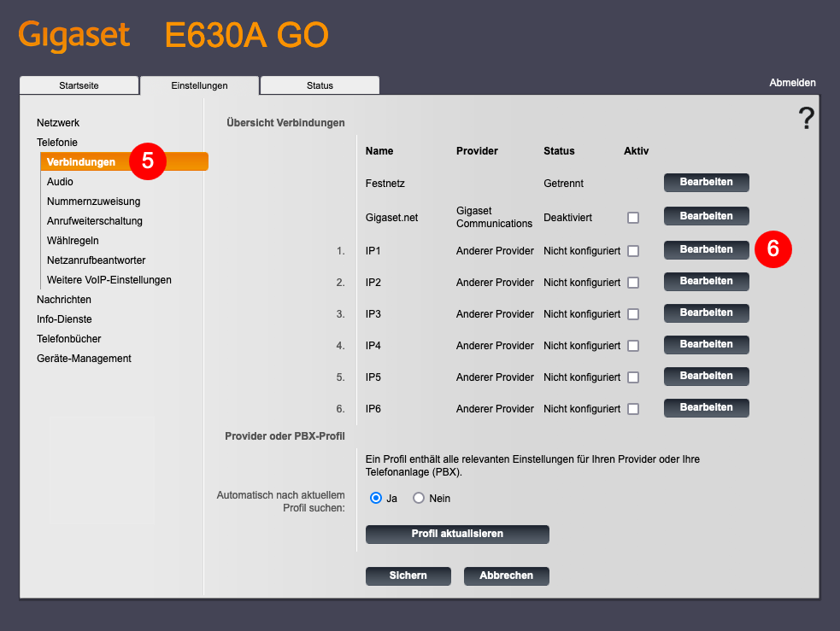Go to the Status tab

pyautogui.click(x=320, y=85)
